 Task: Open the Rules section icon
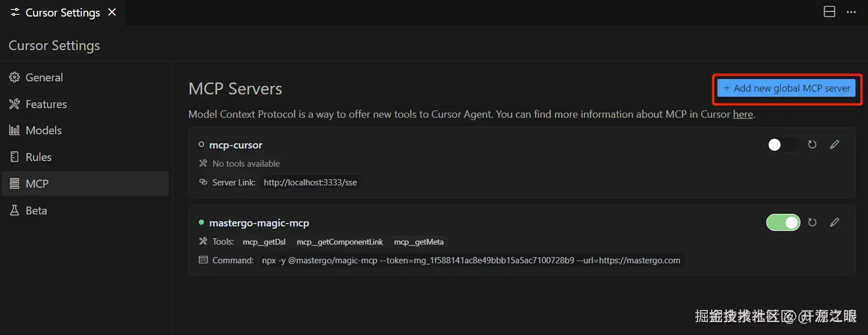pos(14,157)
